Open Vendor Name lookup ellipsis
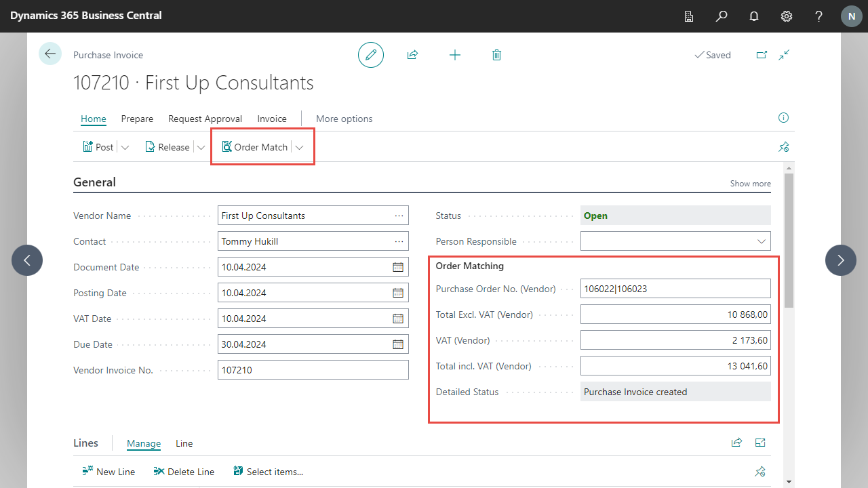The height and width of the screenshot is (488, 868). coord(399,216)
